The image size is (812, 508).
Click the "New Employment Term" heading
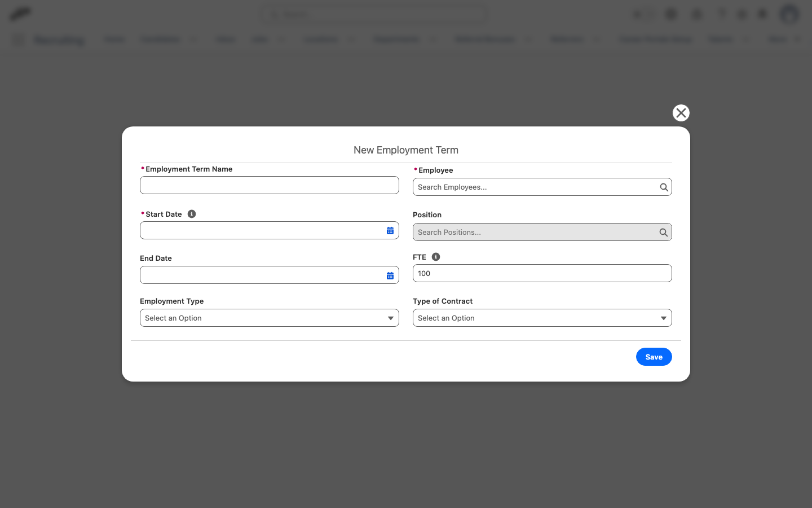pyautogui.click(x=406, y=150)
